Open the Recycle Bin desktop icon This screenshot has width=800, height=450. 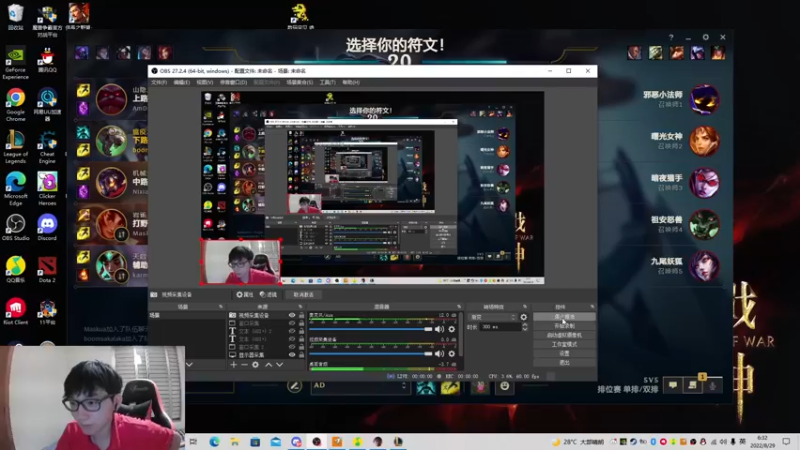(15, 16)
